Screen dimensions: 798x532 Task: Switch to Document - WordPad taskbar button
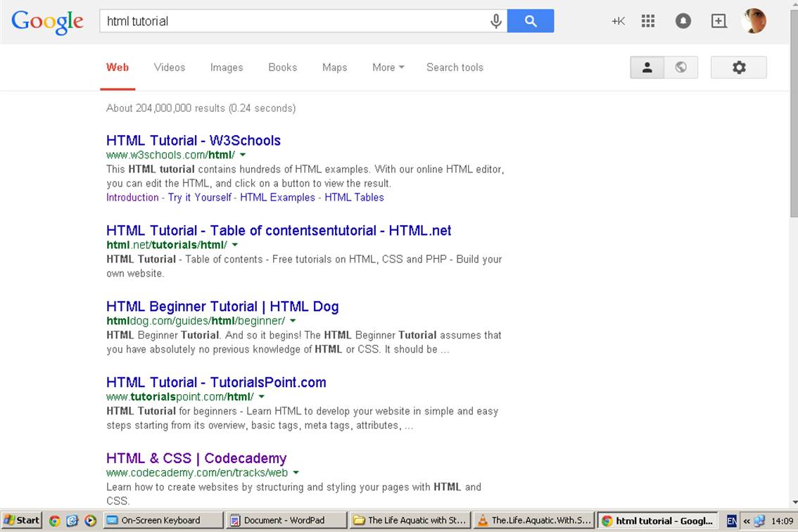[x=287, y=520]
